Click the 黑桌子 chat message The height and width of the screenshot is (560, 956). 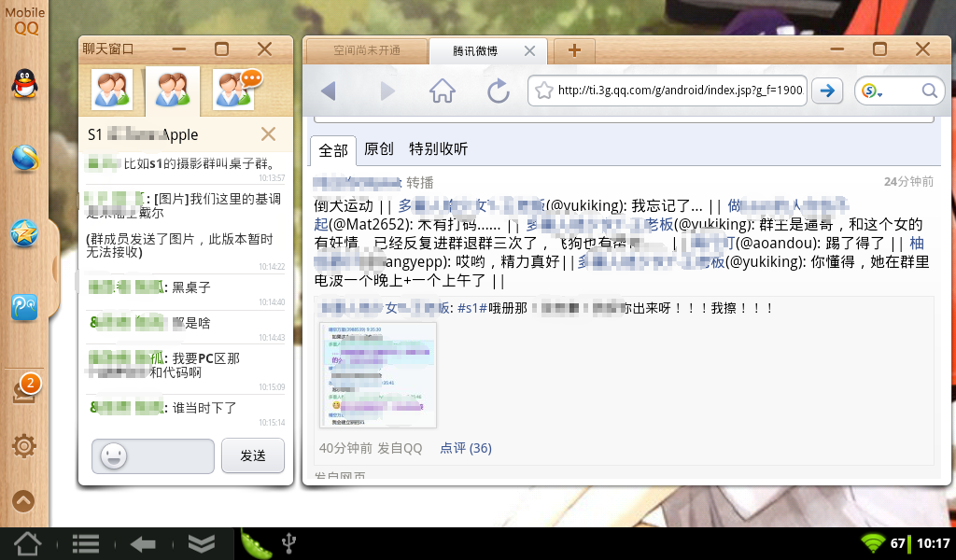click(x=190, y=287)
